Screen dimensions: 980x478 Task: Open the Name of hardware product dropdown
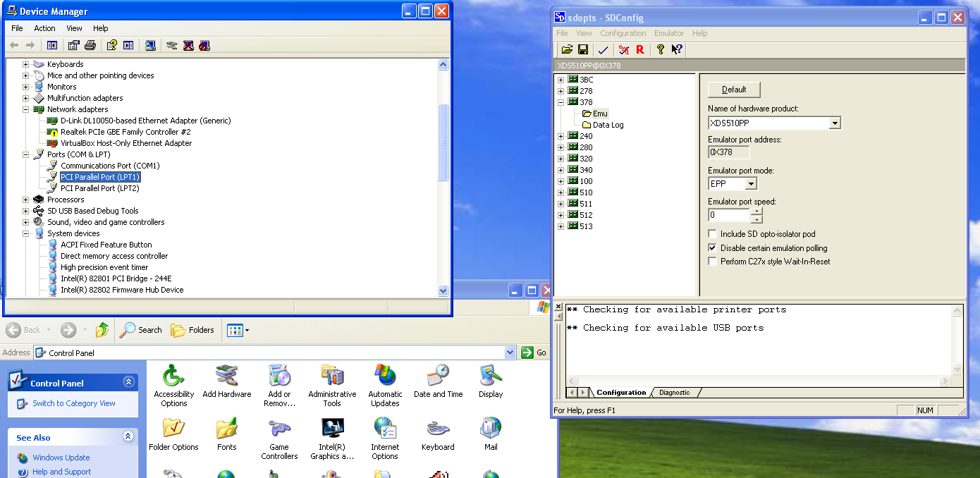(835, 123)
